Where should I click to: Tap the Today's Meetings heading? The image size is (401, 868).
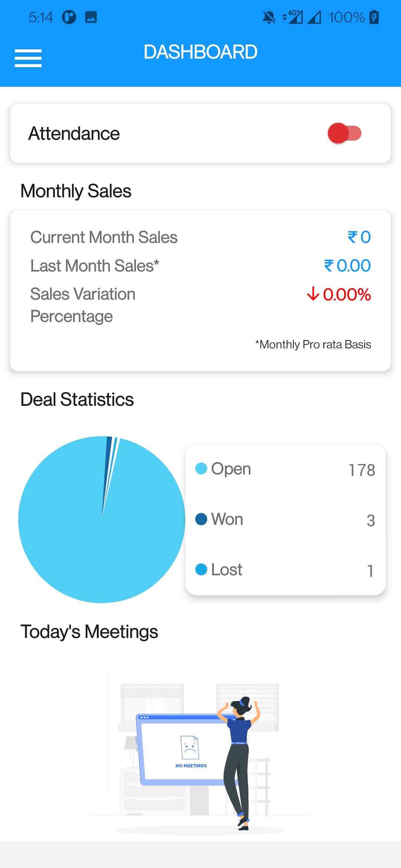tap(89, 632)
